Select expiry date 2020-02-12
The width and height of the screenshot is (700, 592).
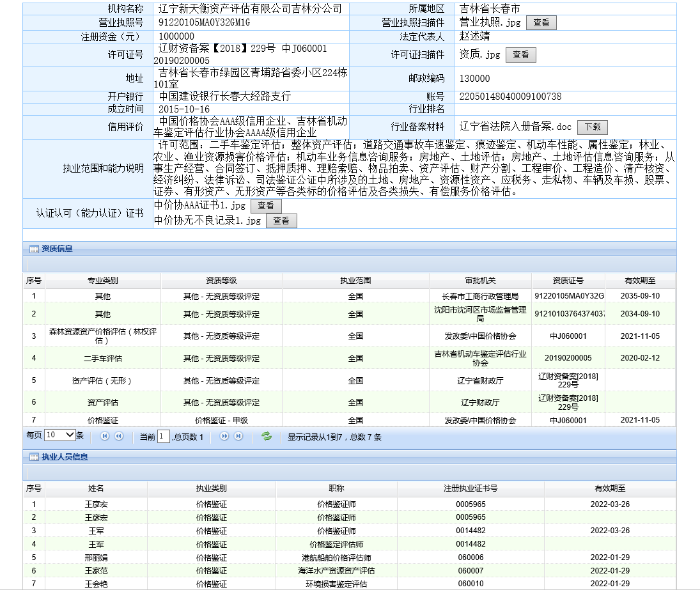pyautogui.click(x=640, y=358)
